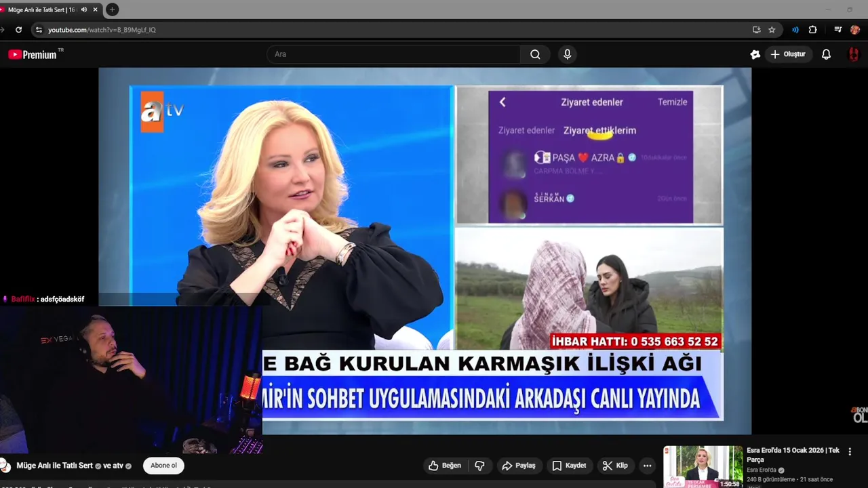This screenshot has height=488, width=868.
Task: Open the Esra Erol'da recommended video thumbnail
Action: [703, 466]
